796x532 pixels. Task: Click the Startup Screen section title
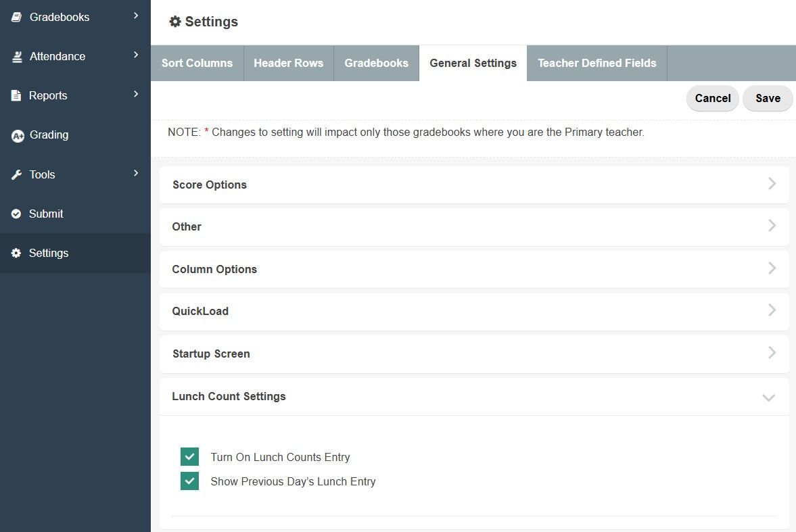tap(211, 354)
